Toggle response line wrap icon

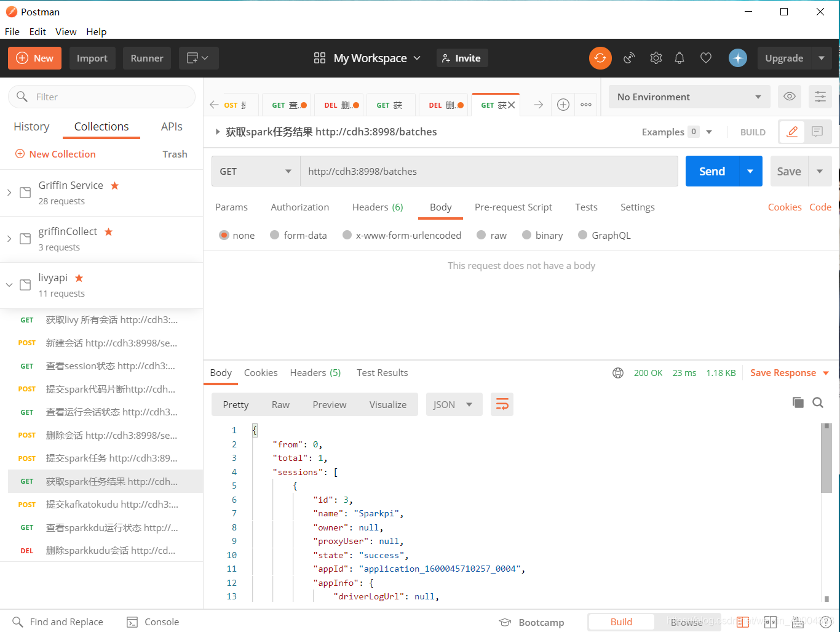(x=502, y=404)
